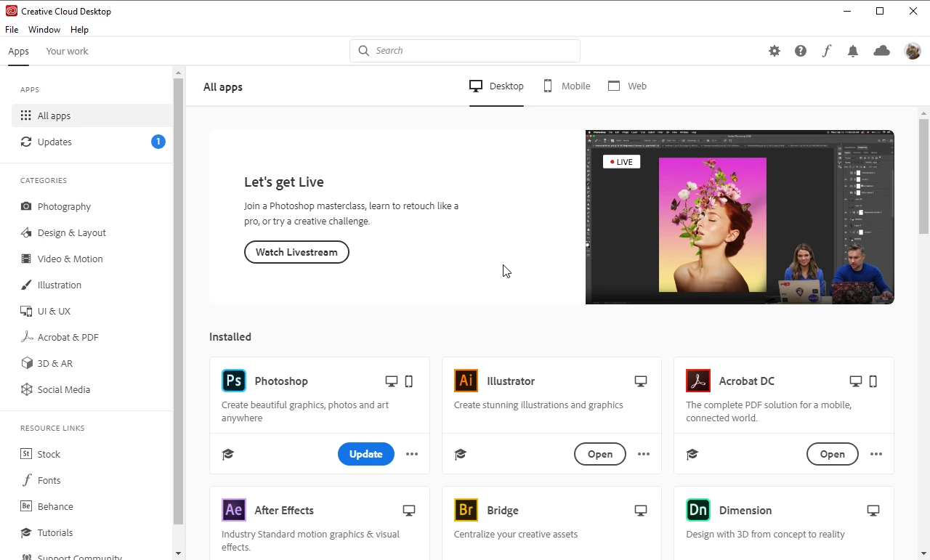Select the Mobile apps tab
The image size is (930, 560).
point(567,86)
